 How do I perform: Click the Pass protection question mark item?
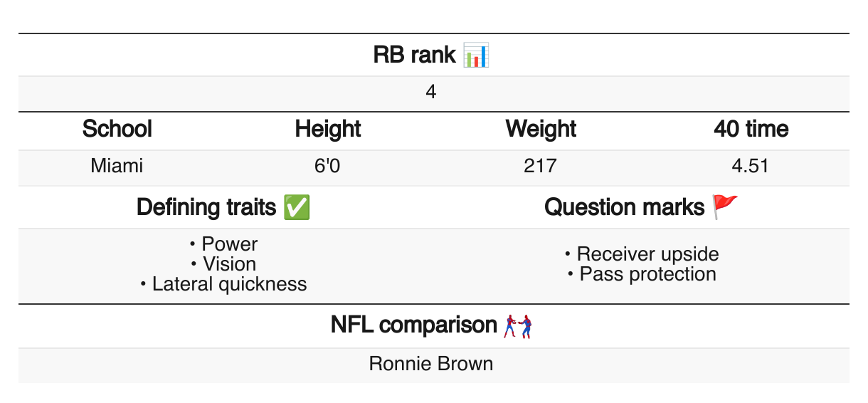coord(642,274)
